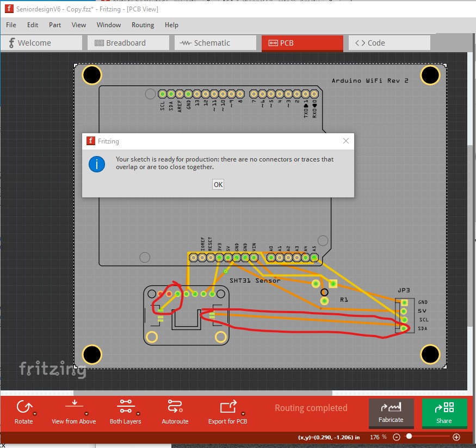The width and height of the screenshot is (476, 448).
Task: Click the View from Above icon
Action: point(74,404)
